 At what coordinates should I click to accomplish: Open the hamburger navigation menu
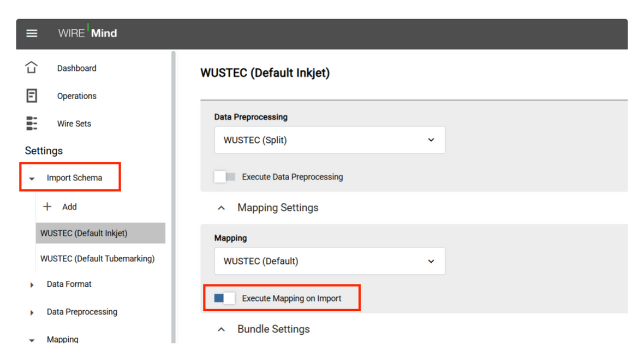32,33
